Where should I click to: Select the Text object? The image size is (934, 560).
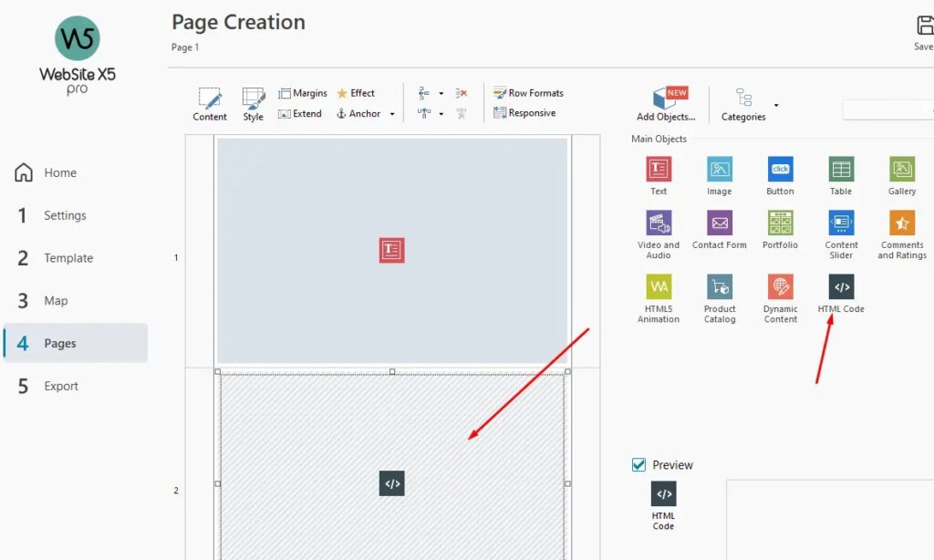659,176
